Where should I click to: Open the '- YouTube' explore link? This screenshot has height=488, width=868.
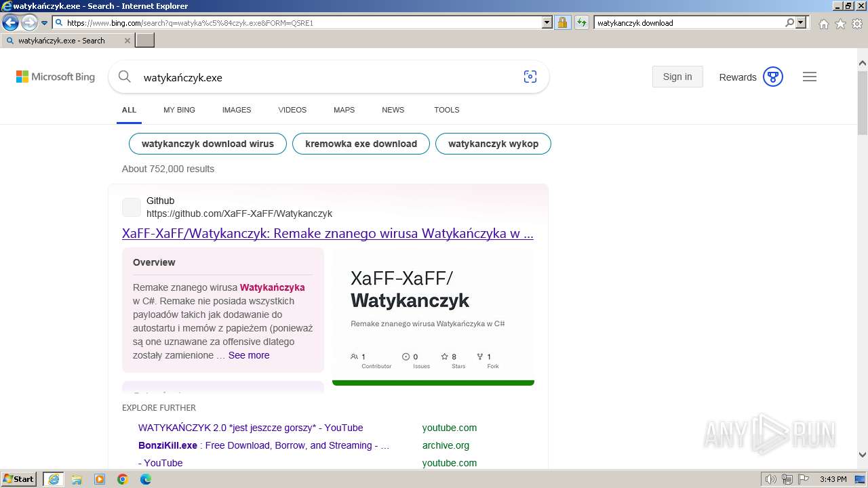point(161,463)
